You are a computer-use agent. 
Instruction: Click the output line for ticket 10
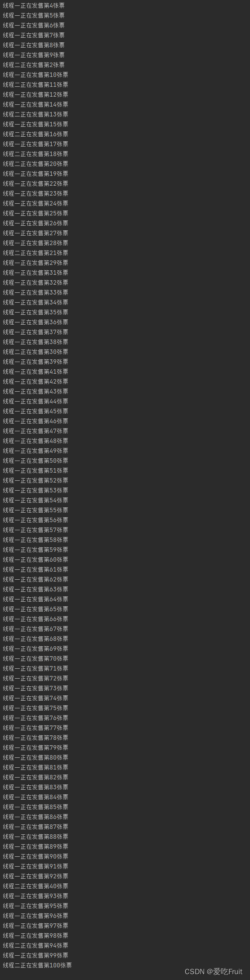[36, 75]
